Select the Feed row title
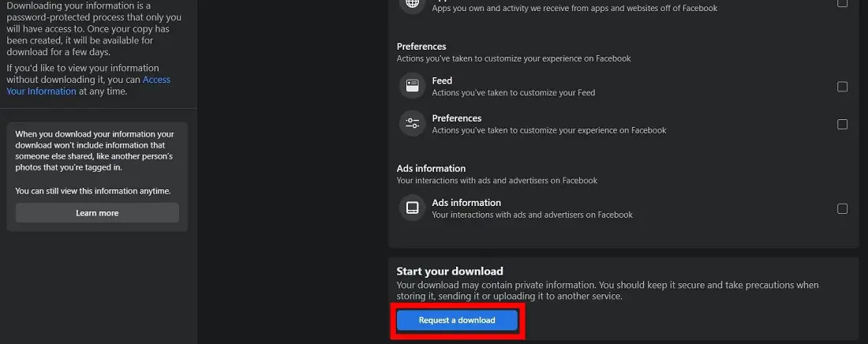Image resolution: width=868 pixels, height=344 pixels. (x=442, y=80)
